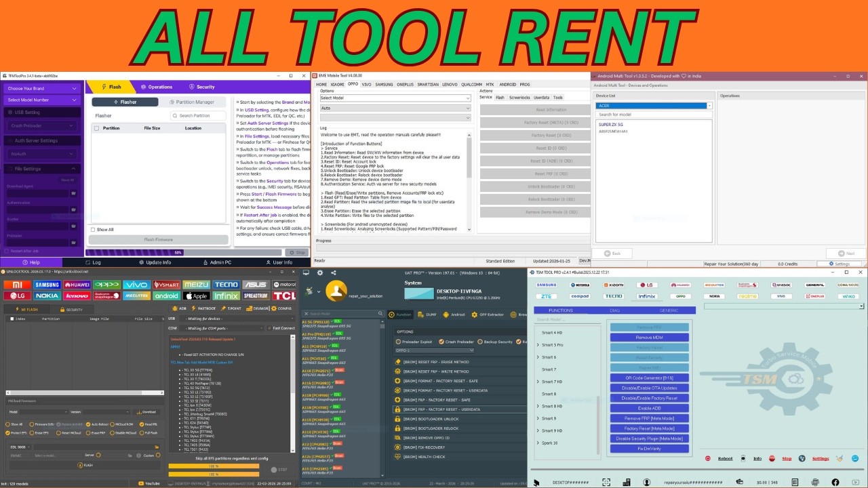Select the Infinix tile in UnlockTool

point(226,296)
